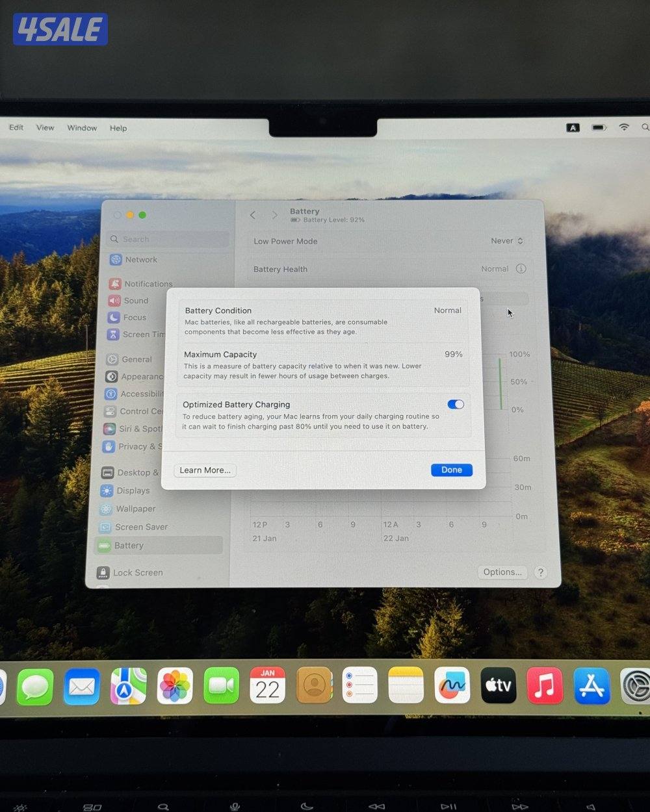Image resolution: width=650 pixels, height=812 pixels.
Task: Go back with the left chevron
Action: (x=253, y=215)
